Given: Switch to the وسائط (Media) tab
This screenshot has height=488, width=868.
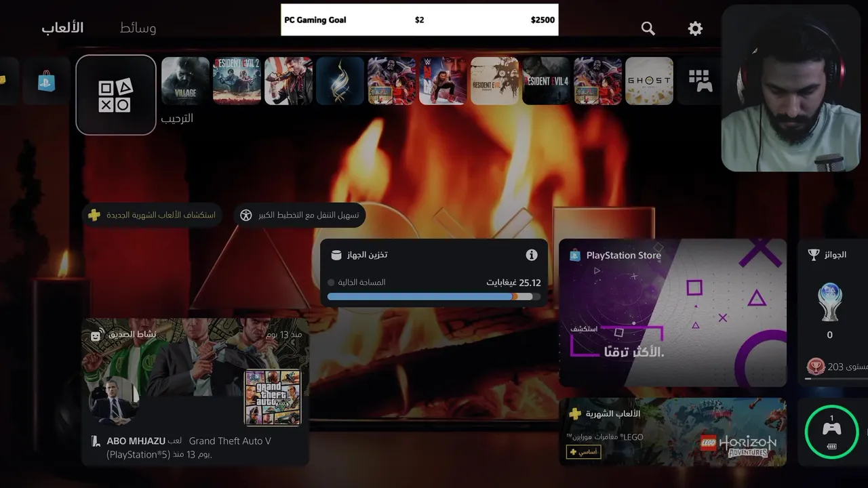Looking at the screenshot, I should [x=138, y=28].
